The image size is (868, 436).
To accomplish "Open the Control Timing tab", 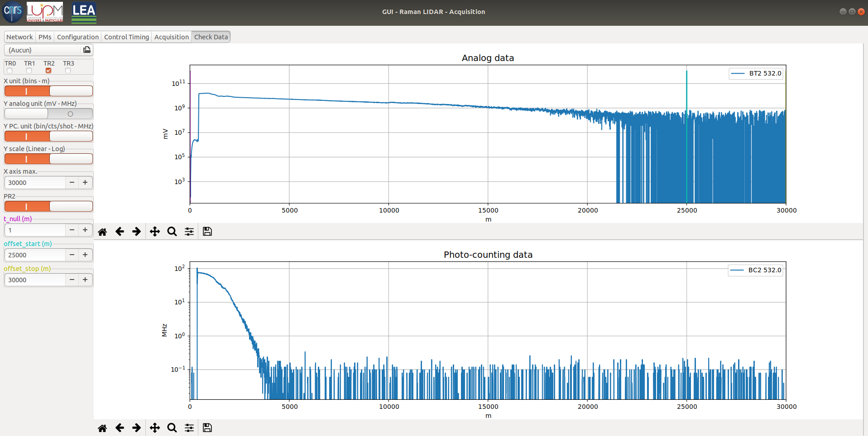I will pos(126,37).
